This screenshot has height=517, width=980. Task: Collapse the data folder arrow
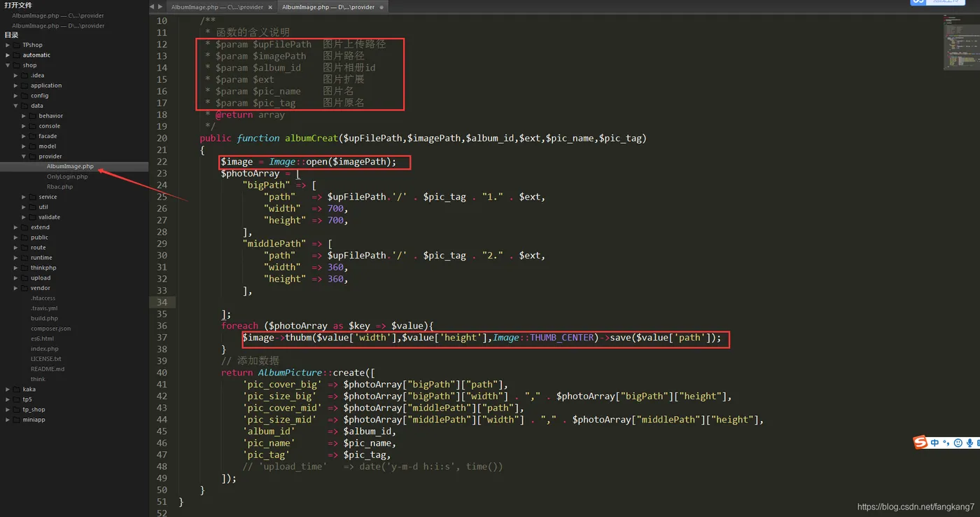[x=16, y=106]
